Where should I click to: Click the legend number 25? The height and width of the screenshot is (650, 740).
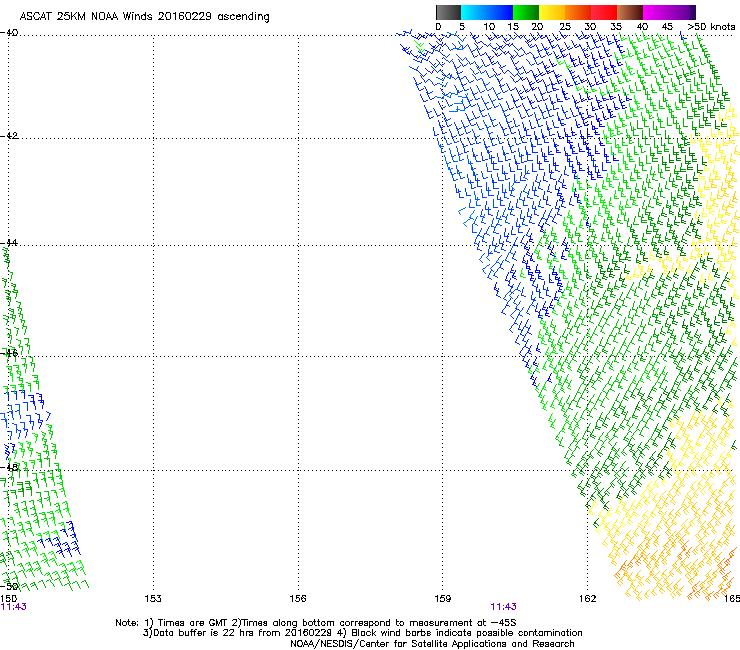point(565,27)
